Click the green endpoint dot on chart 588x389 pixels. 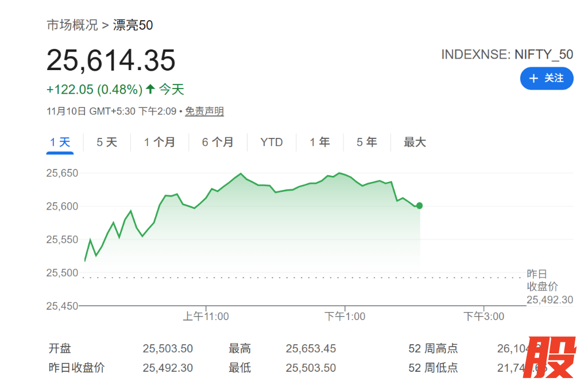[420, 206]
